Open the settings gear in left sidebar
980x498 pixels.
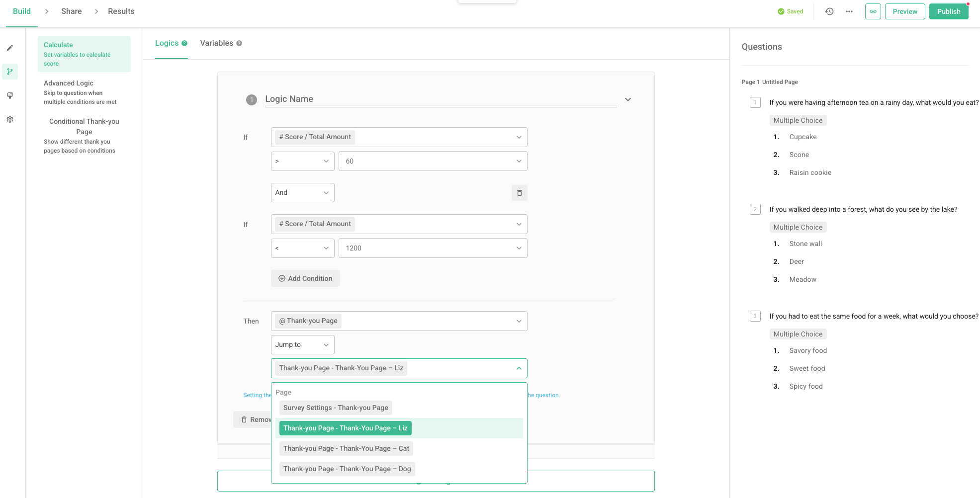click(x=10, y=119)
